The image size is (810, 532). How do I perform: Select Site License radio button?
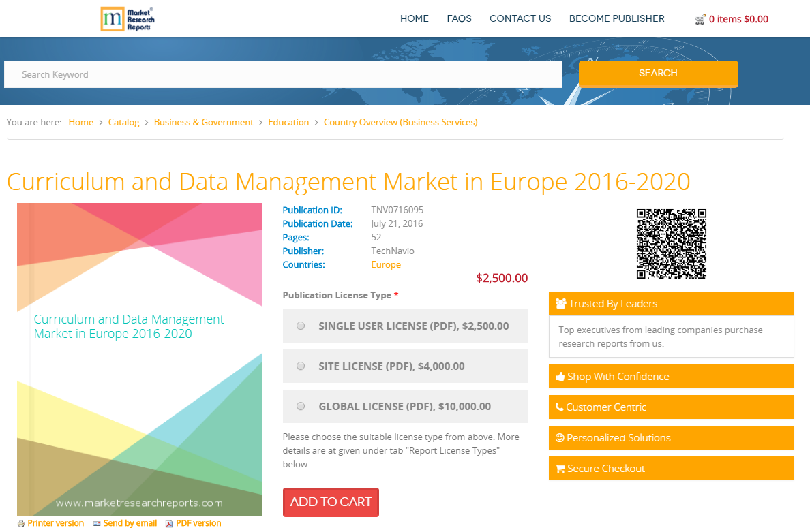[301, 366]
